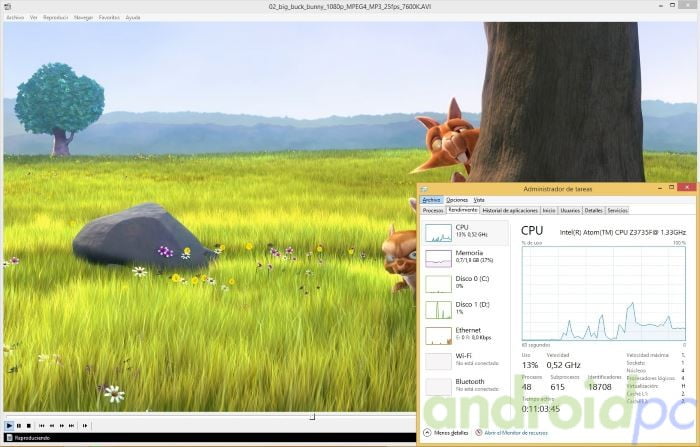Click the media player title bar icon
The image size is (700, 447).
(x=7, y=6)
